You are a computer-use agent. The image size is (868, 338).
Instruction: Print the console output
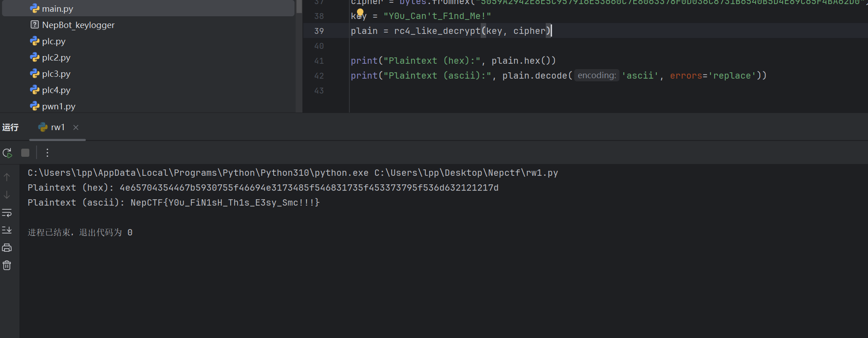pos(7,248)
